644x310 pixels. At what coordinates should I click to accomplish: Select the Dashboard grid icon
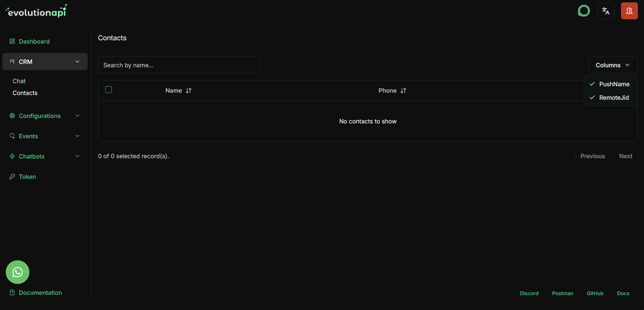[12, 41]
